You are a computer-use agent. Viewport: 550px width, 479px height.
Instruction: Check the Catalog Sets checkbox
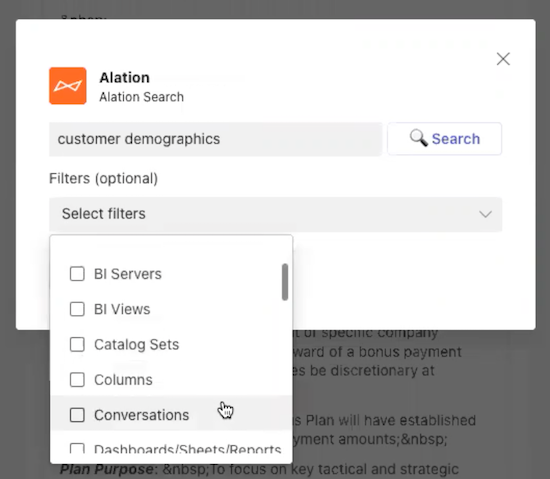77,344
